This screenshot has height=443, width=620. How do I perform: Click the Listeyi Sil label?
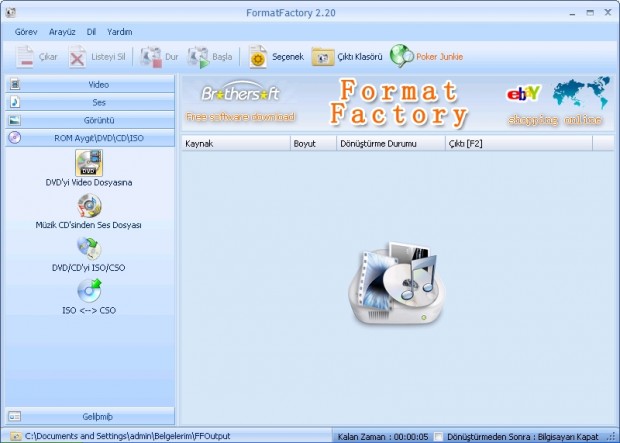(x=108, y=57)
